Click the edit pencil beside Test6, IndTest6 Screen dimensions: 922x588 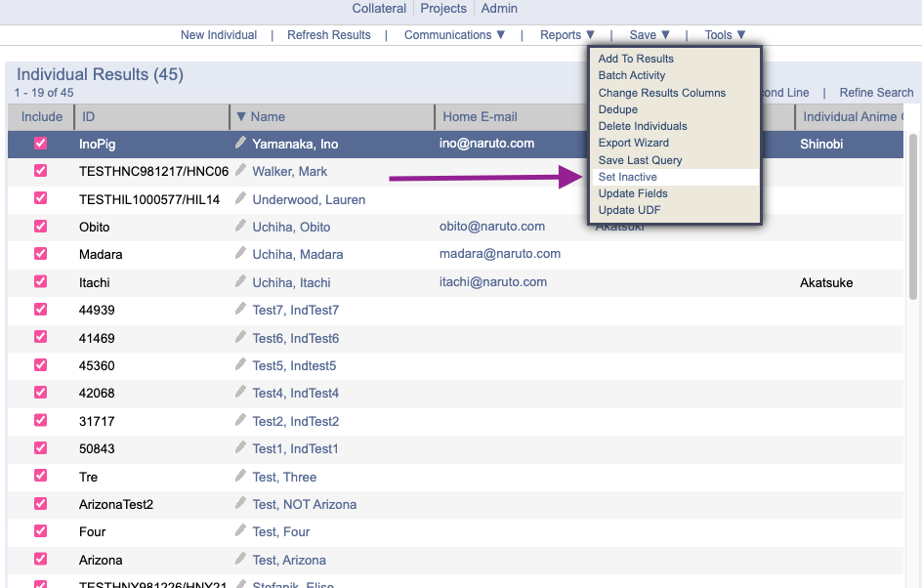240,337
